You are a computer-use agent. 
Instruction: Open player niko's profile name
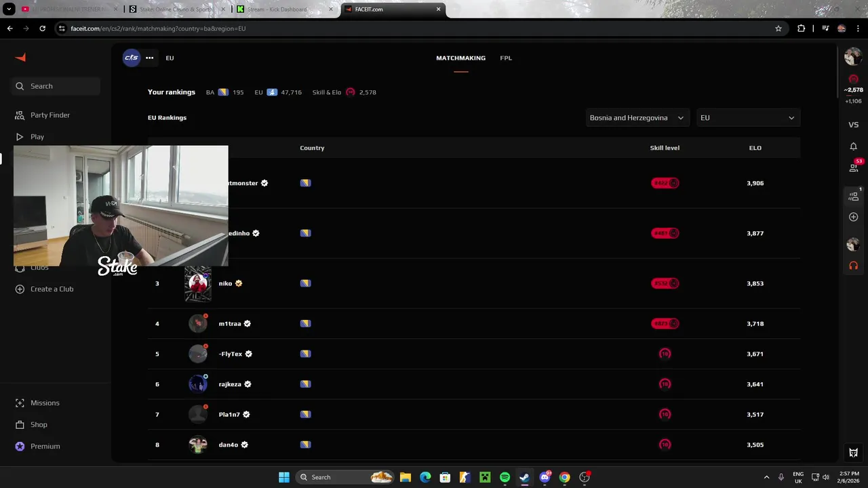(225, 283)
